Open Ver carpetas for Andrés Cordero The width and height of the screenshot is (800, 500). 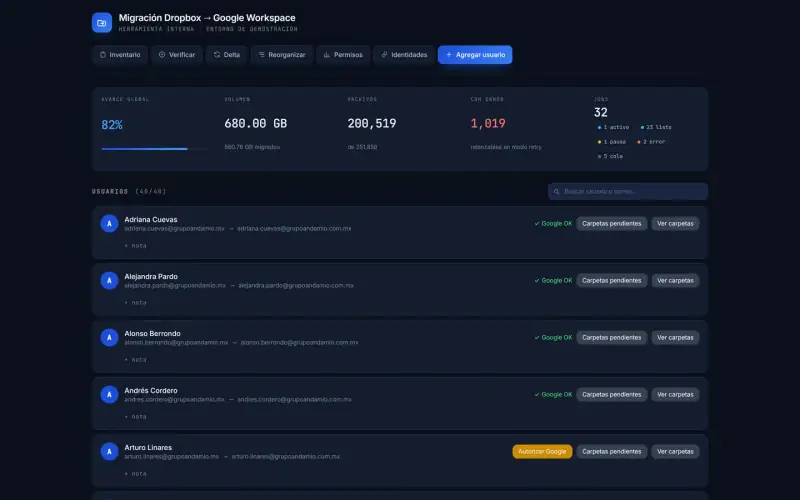click(675, 394)
